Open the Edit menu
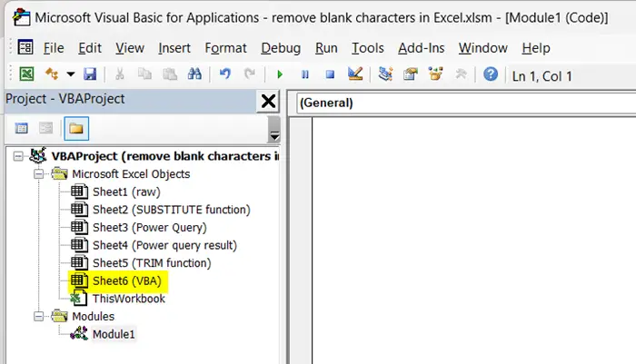The height and width of the screenshot is (364, 636). click(90, 48)
